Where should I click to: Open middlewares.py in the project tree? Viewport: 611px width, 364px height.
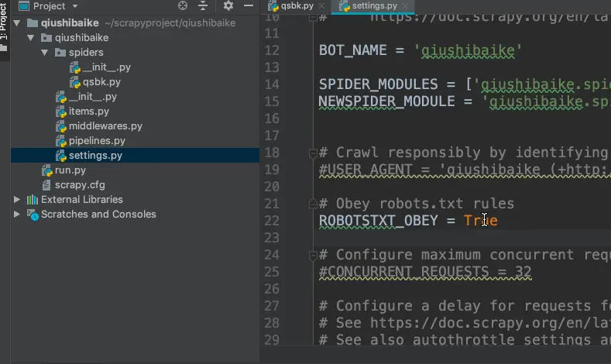(x=105, y=126)
